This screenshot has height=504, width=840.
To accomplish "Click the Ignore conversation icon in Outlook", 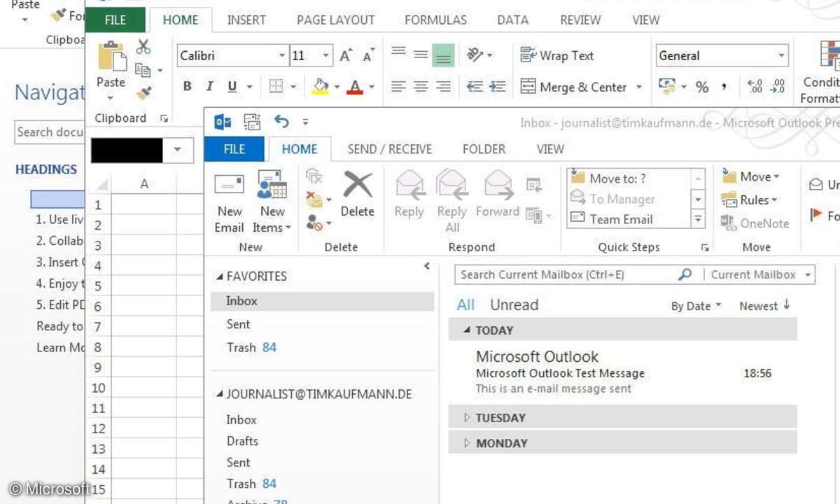I will pos(314,176).
